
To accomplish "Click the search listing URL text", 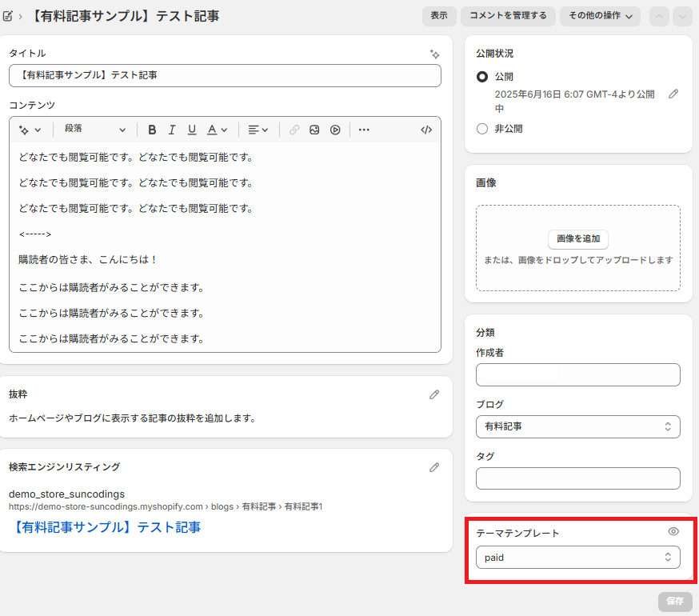I will 166,506.
